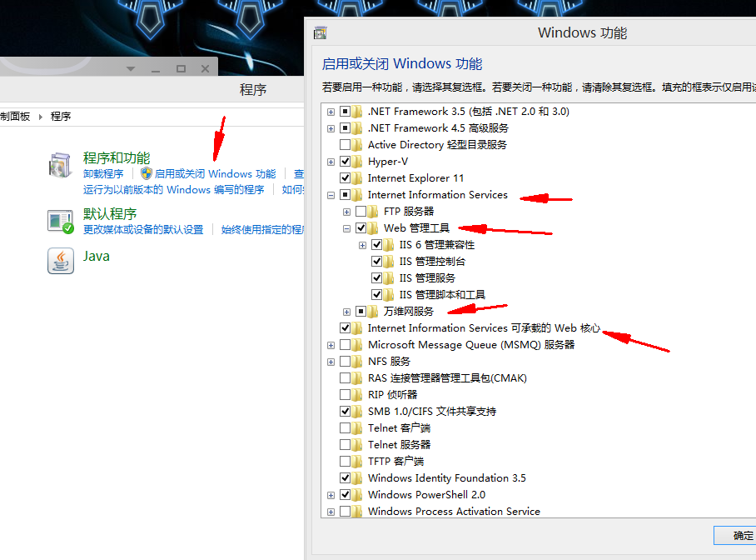This screenshot has width=756, height=560.
Task: Expand the .NET Framework 3.5 node
Action: pos(331,112)
